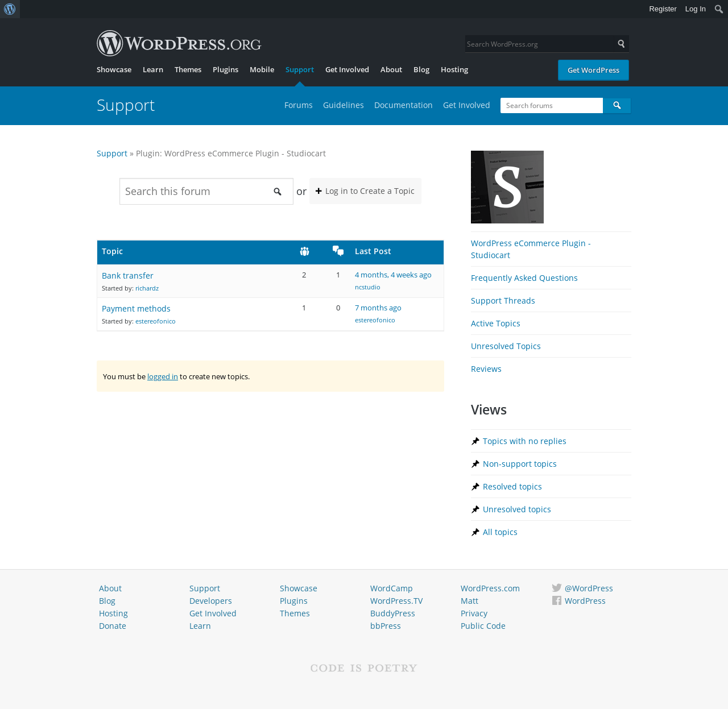Open Get Involved in the Support subnav

466,105
